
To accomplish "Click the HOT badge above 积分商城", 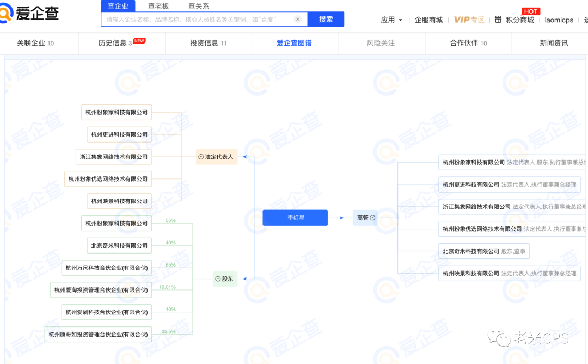I will click(531, 11).
